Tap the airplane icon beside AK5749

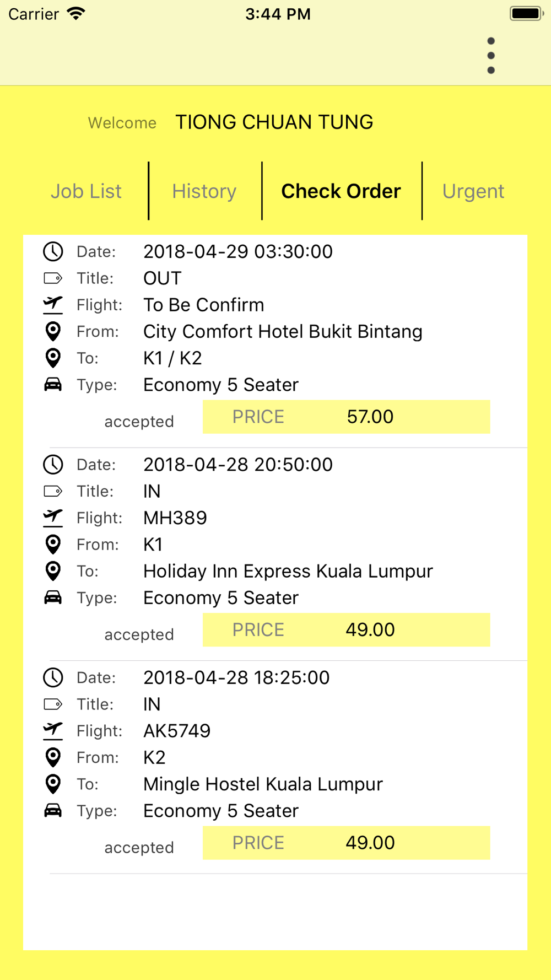point(53,730)
